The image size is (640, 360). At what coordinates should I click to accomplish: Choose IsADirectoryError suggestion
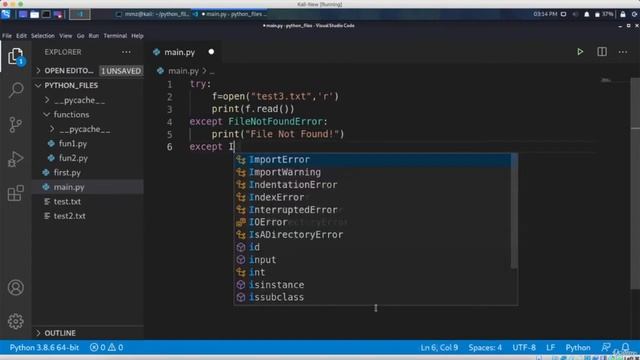(x=373, y=235)
